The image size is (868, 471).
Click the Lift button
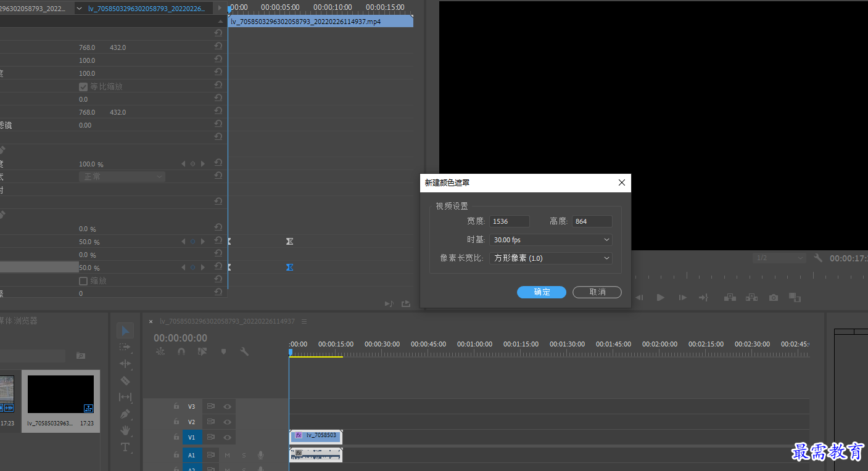730,297
